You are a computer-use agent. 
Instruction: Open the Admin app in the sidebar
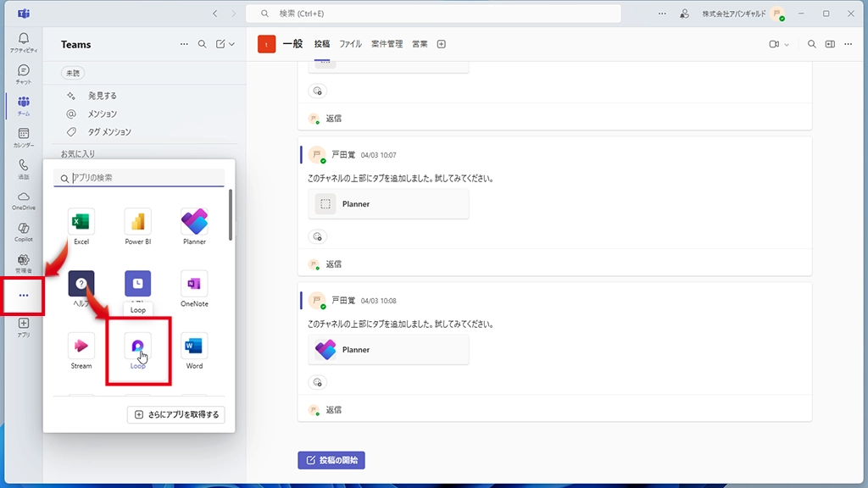pyautogui.click(x=23, y=263)
